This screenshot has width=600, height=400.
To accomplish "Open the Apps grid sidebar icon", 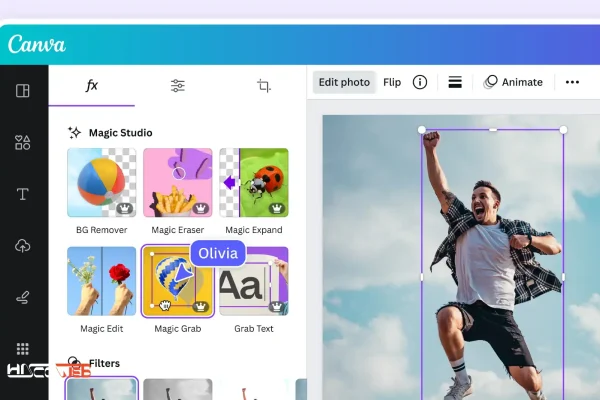I will pyautogui.click(x=23, y=349).
